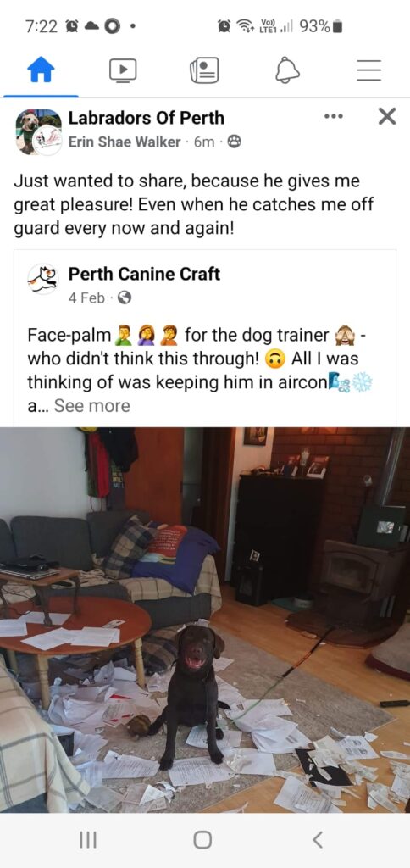This screenshot has width=410, height=868.
Task: Tap Android recent apps button
Action: [x=86, y=840]
